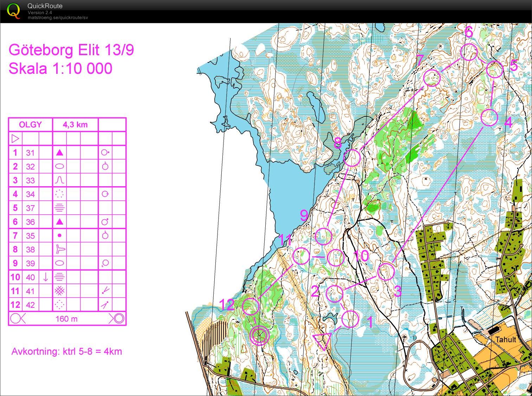
Task: Click the dotted circle symbol in control row 12
Action: 60,304
